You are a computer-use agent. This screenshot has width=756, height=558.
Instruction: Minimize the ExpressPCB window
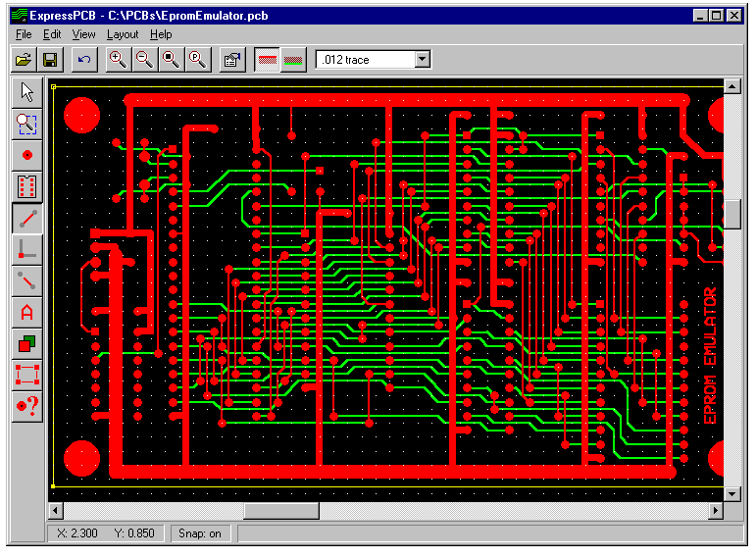click(x=700, y=16)
